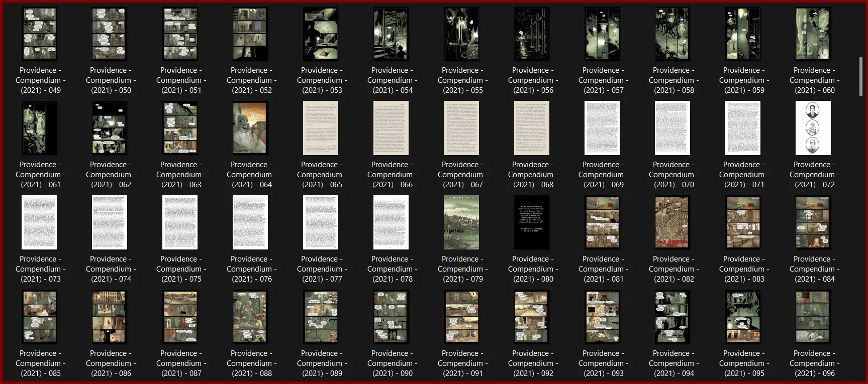Viewport: 868px width, 384px height.
Task: Choose the thumbnail image of file 055
Action: [461, 34]
